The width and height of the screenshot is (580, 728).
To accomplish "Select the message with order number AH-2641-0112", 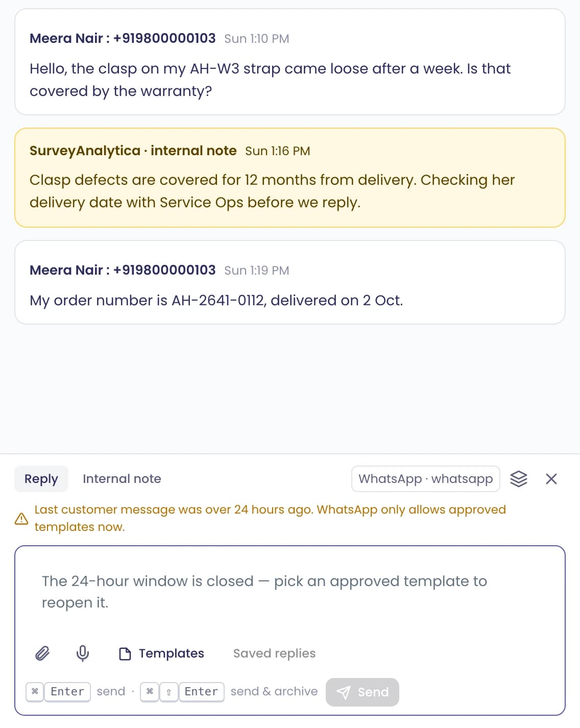I will (290, 282).
